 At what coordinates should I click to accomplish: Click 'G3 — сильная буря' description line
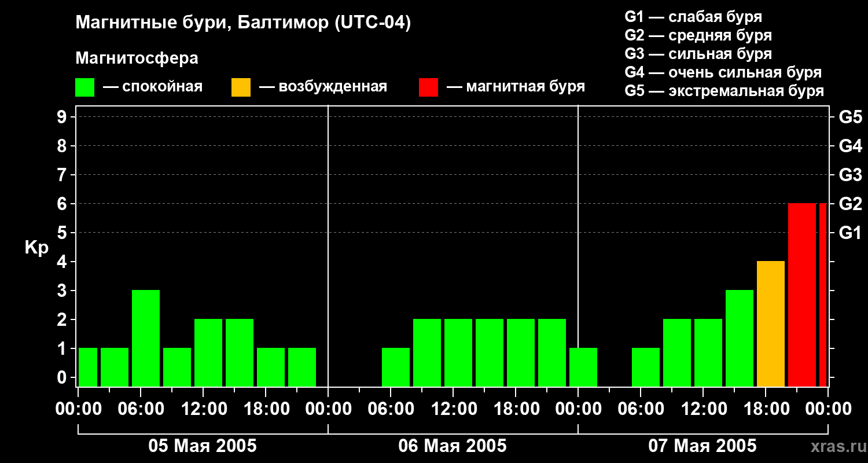tap(698, 54)
